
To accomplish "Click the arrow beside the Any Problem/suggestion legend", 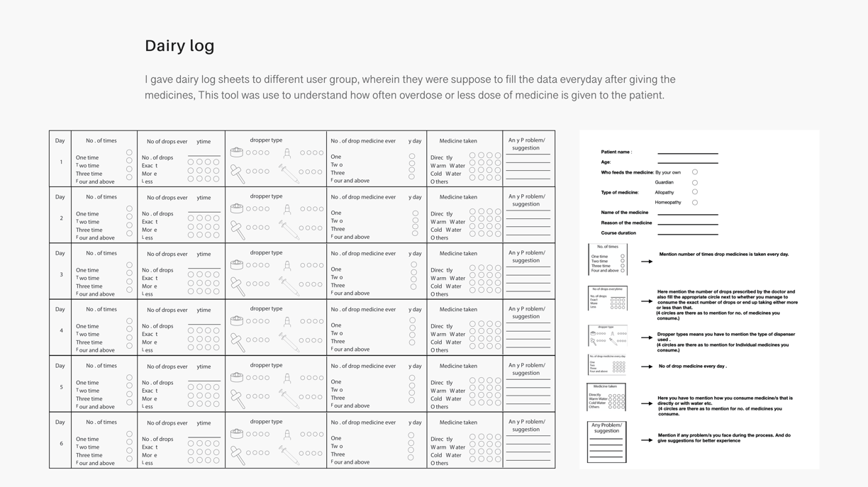I will (647, 440).
